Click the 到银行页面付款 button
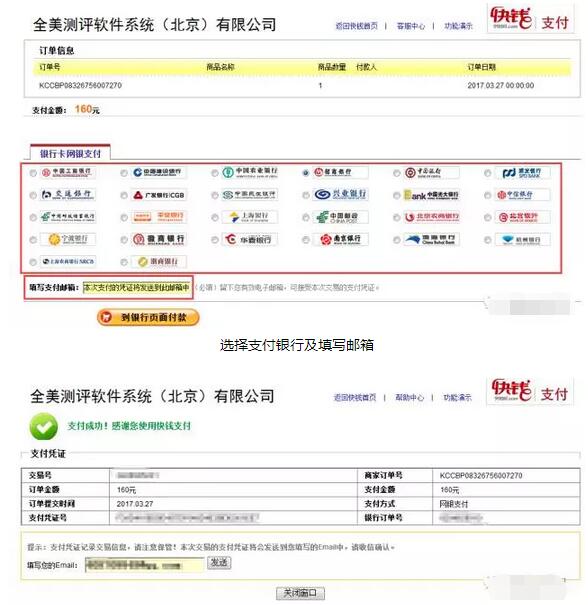The height and width of the screenshot is (605, 588). (148, 317)
